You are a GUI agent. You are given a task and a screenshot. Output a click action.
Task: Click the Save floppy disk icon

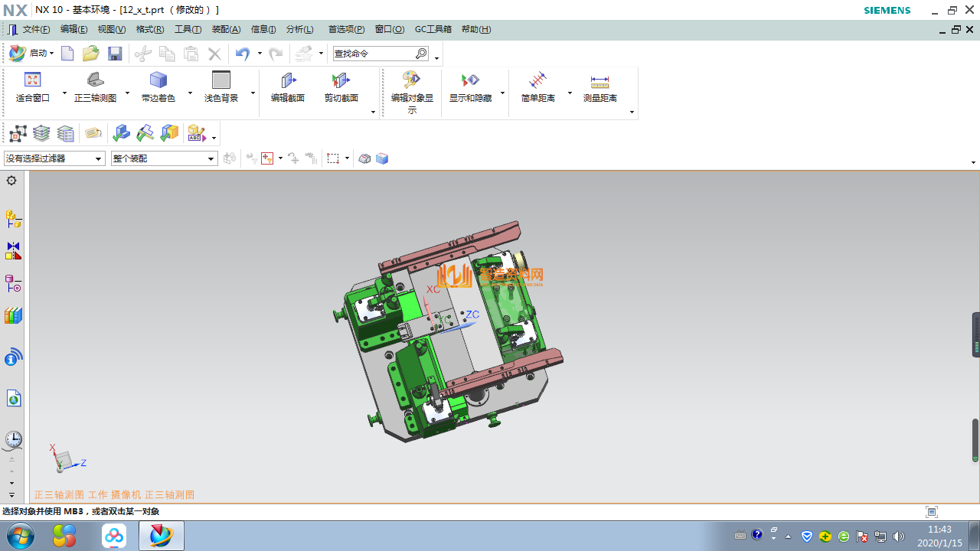point(115,54)
